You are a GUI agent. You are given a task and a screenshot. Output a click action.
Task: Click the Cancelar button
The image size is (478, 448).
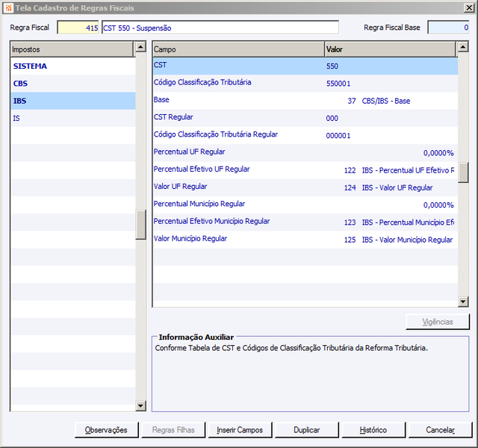[x=440, y=430]
